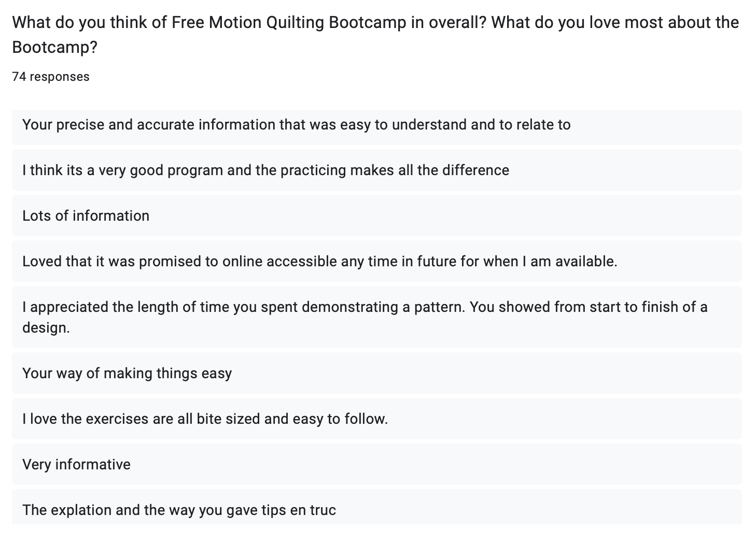Click 'demonstrating a pattern' text in response
The image size is (756, 544).
pyautogui.click(x=383, y=307)
